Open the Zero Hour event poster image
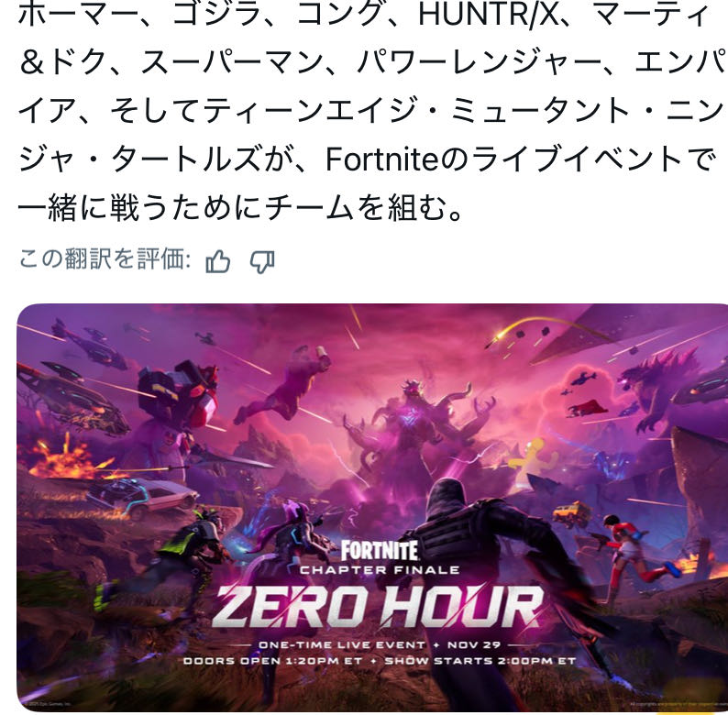The image size is (728, 715). point(372,507)
